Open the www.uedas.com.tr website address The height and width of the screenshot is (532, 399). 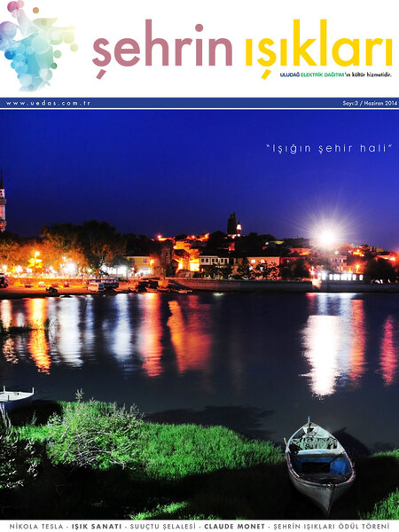(48, 103)
